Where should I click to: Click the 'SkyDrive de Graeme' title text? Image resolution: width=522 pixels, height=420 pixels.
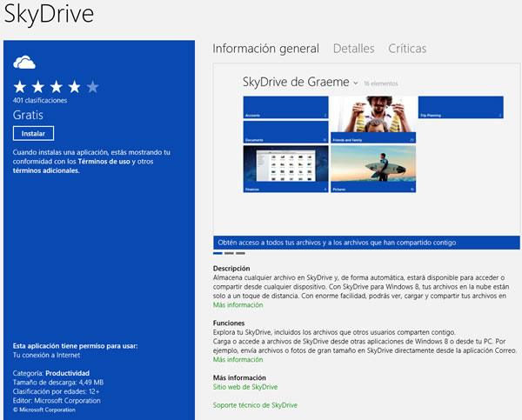click(x=296, y=82)
